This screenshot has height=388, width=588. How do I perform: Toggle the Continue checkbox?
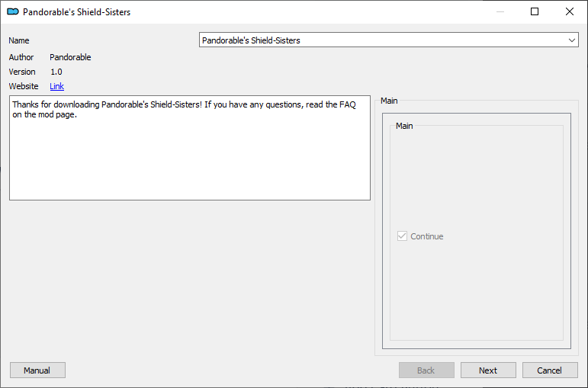pyautogui.click(x=402, y=236)
